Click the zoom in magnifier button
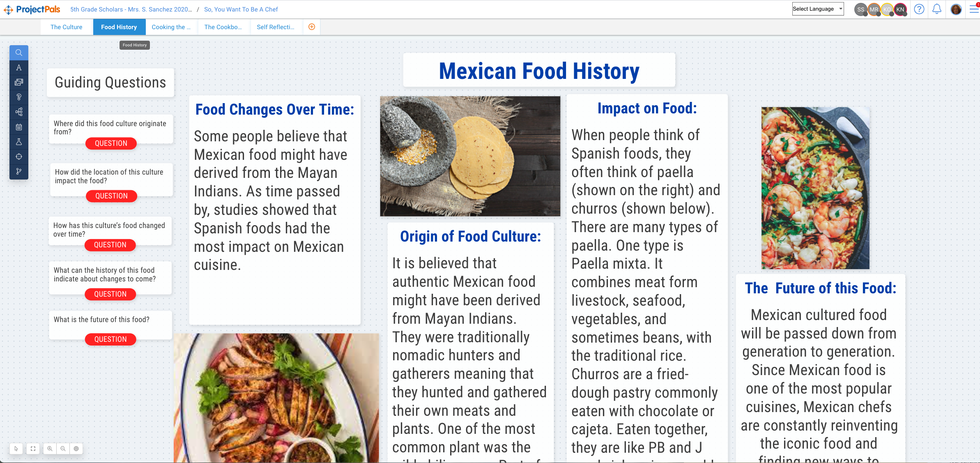This screenshot has width=980, height=463. tap(50, 449)
